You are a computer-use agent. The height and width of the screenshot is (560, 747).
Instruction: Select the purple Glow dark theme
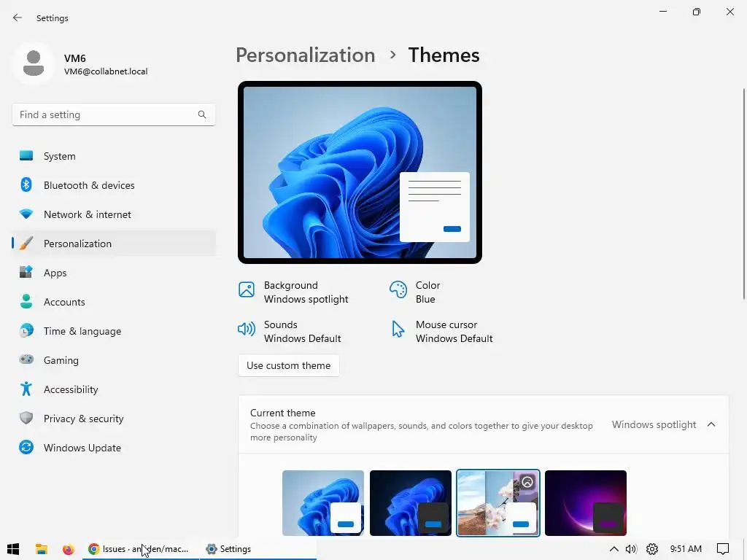click(586, 503)
